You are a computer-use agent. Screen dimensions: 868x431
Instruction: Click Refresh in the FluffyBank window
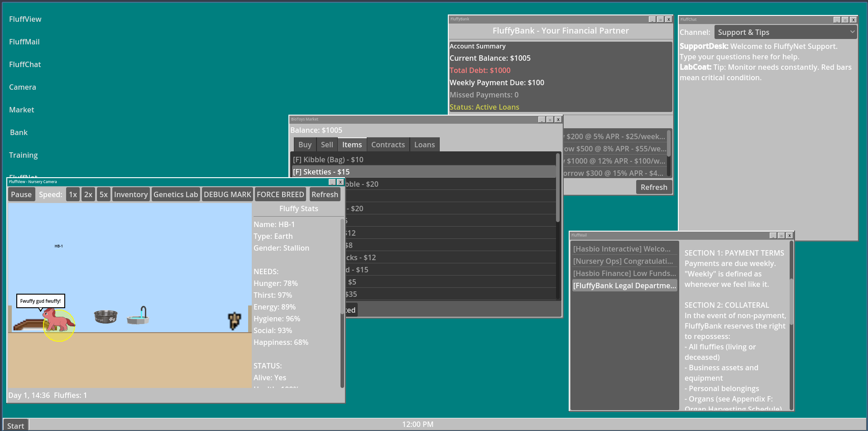pos(654,187)
